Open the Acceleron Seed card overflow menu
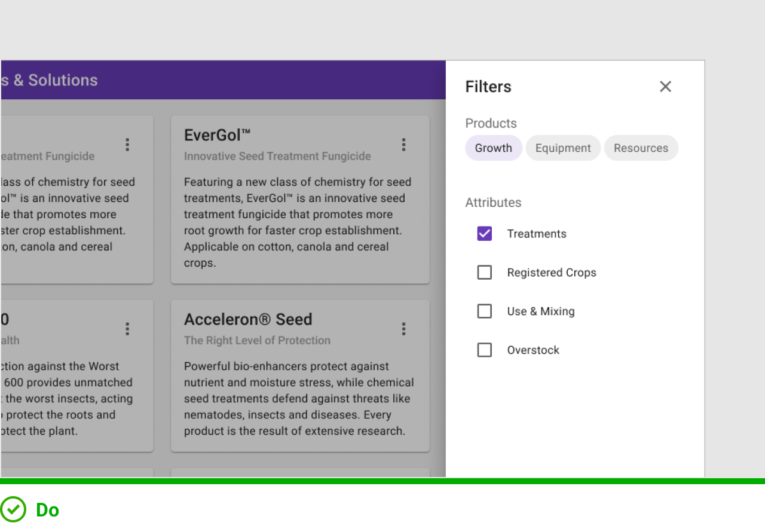Screen dimensions: 765x532 click(x=403, y=329)
